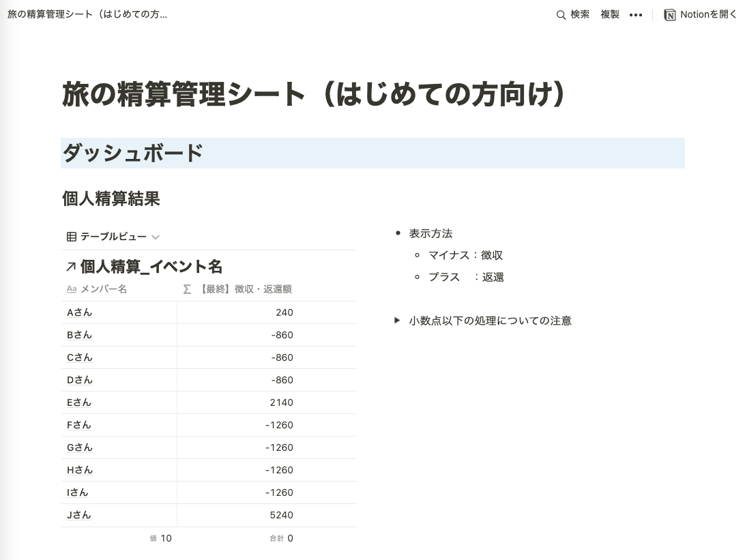Click the page title 旅の精算管理シート
745x560 pixels.
pos(314,93)
